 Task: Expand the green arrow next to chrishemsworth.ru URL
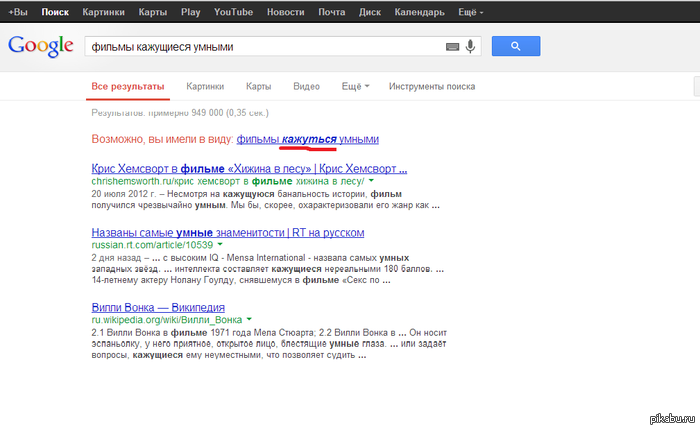point(370,181)
